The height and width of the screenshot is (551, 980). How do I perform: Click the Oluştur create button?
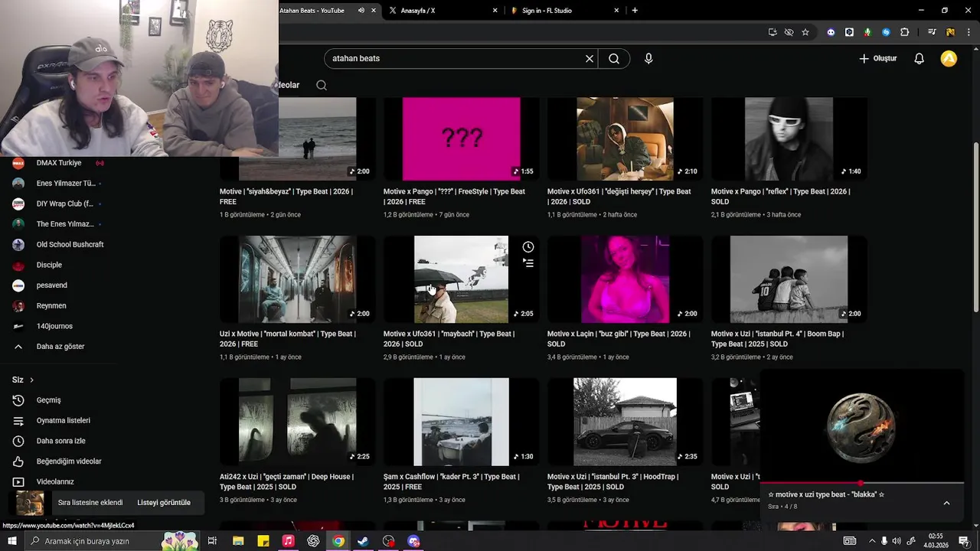pos(877,58)
